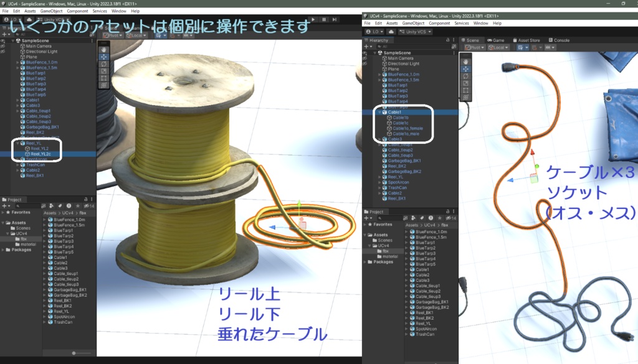Click the search field in right window's Hierarchy
This screenshot has width=638, height=364.
pos(412,47)
